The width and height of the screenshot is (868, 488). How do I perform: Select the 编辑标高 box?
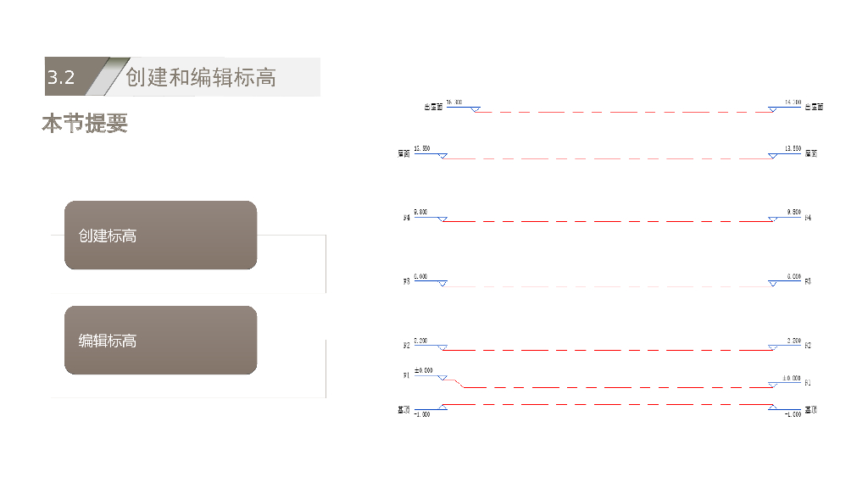(x=160, y=341)
